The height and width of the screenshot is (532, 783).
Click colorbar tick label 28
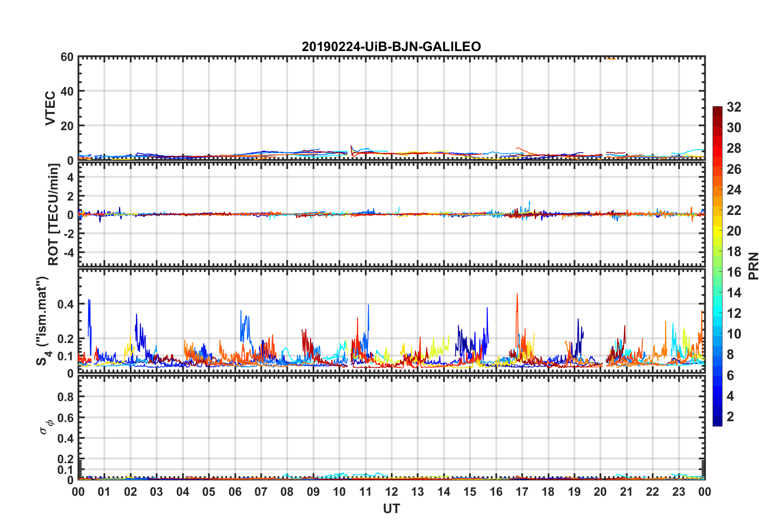pyautogui.click(x=734, y=148)
